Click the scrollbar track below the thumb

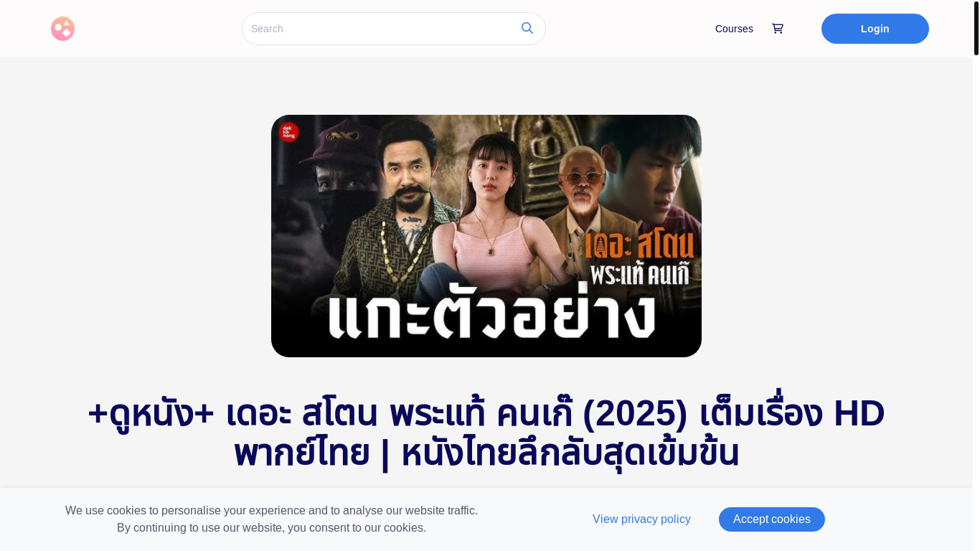[976, 301]
